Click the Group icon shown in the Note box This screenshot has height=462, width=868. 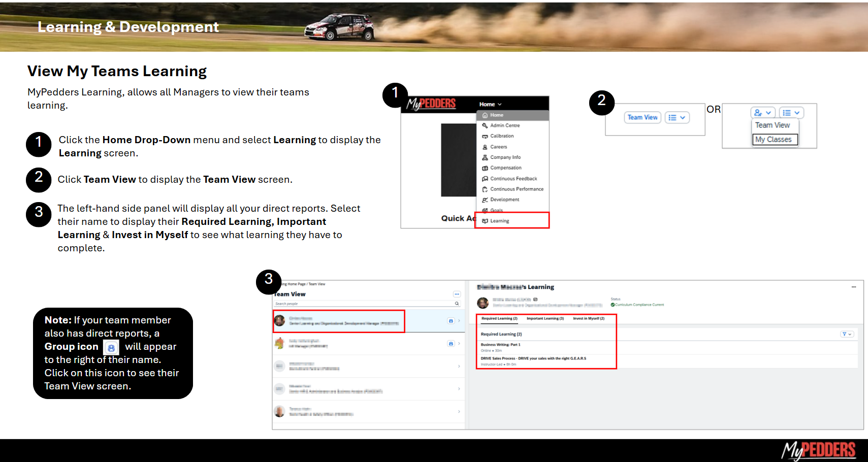111,348
